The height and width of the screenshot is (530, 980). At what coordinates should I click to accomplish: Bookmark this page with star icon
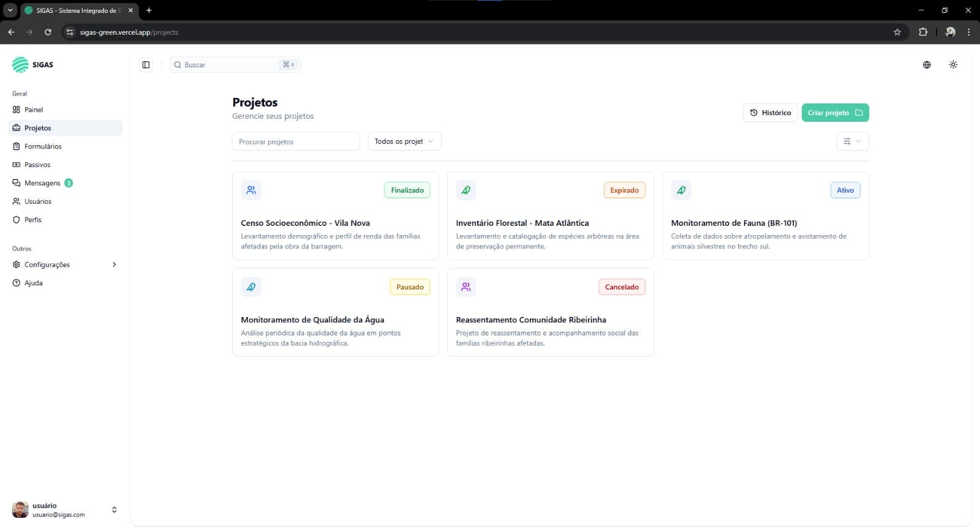pos(897,32)
